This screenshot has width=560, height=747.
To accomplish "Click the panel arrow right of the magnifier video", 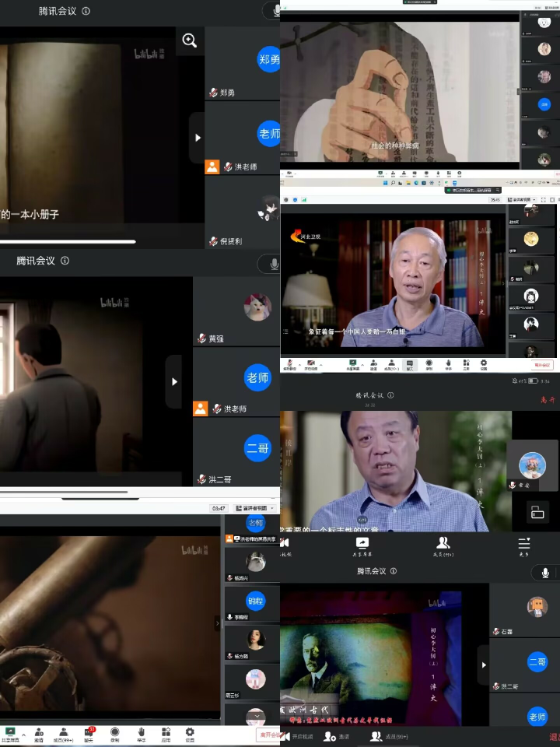I will [197, 138].
